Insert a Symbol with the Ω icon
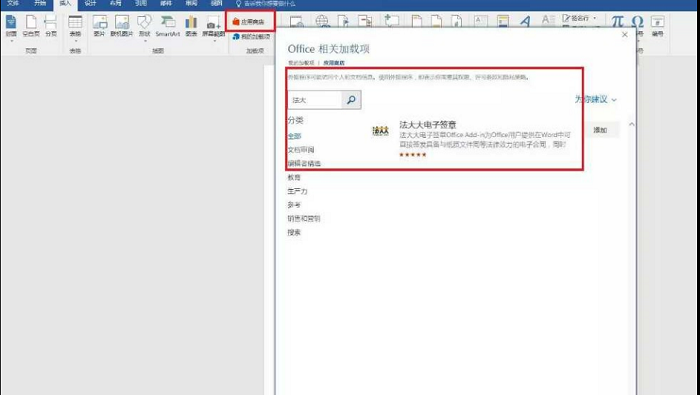 click(x=638, y=21)
